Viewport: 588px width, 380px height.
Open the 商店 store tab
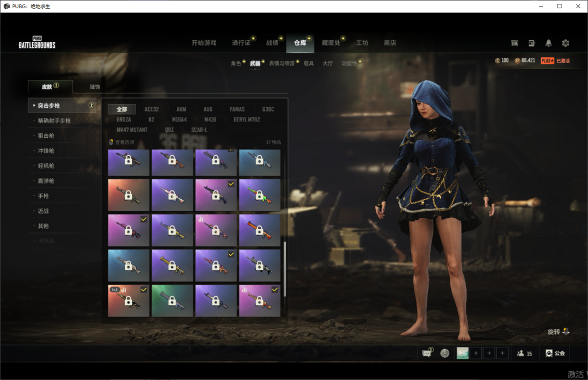(390, 43)
